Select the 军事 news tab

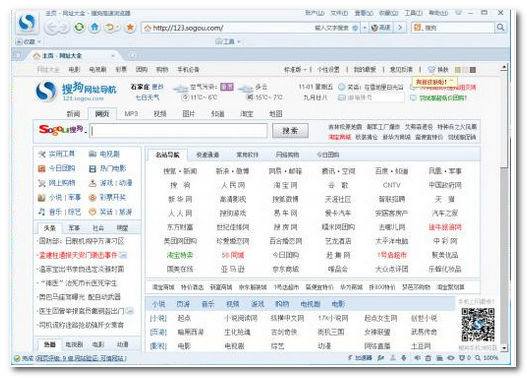(x=74, y=228)
